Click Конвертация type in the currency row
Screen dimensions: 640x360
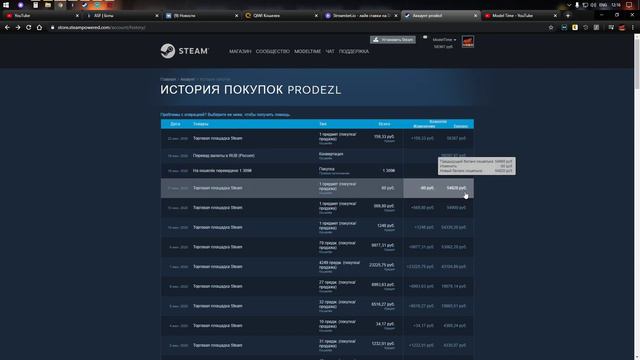(331, 154)
